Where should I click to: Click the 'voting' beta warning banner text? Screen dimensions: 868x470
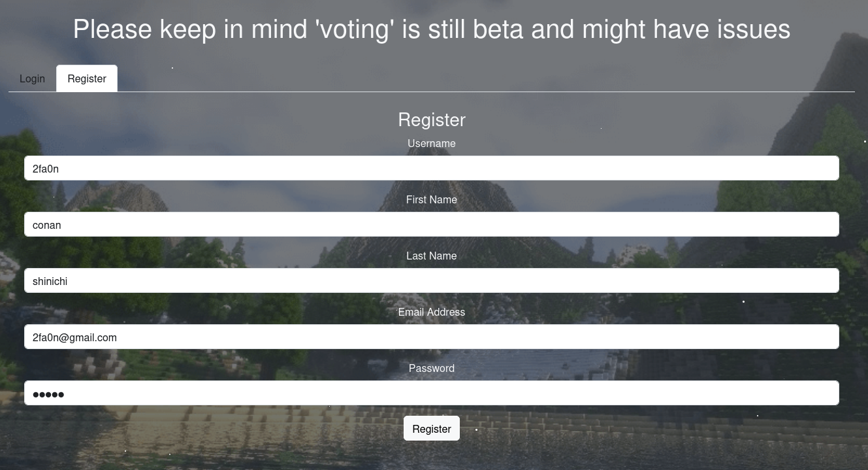tap(432, 29)
